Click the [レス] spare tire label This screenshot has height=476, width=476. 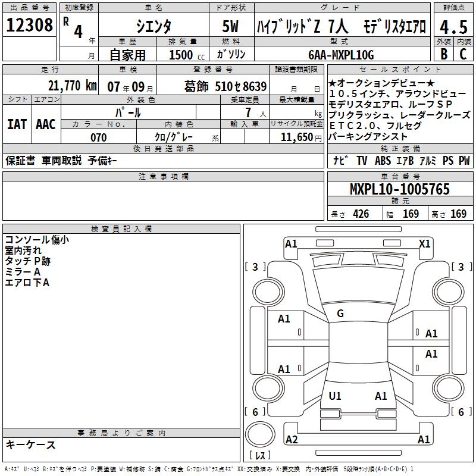tap(260, 455)
